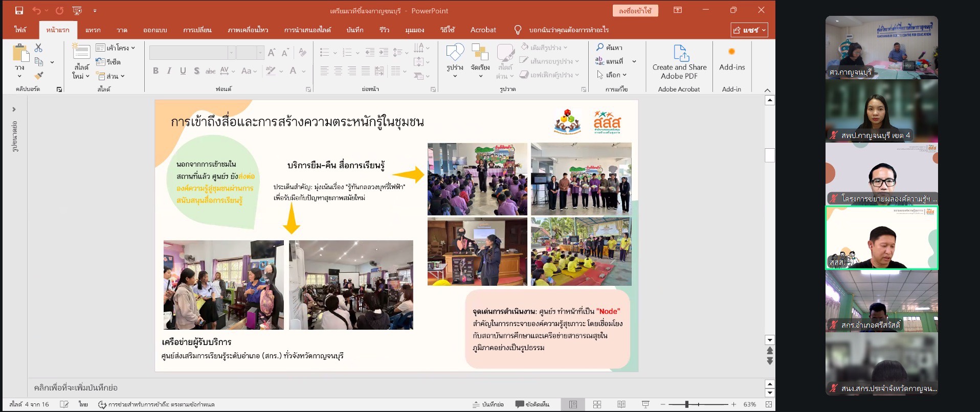Start slideshow from beginning via quick access icon
The width and height of the screenshot is (980, 412).
point(77,10)
